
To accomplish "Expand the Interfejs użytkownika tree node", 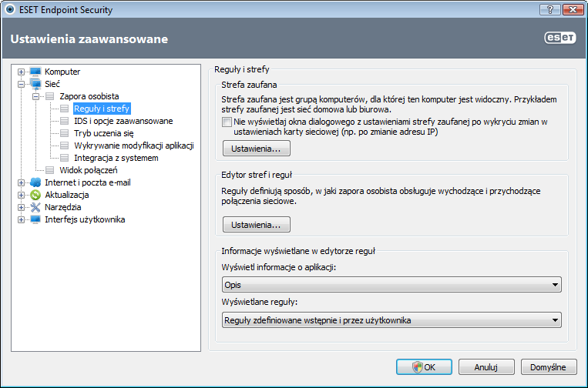I will [22, 220].
